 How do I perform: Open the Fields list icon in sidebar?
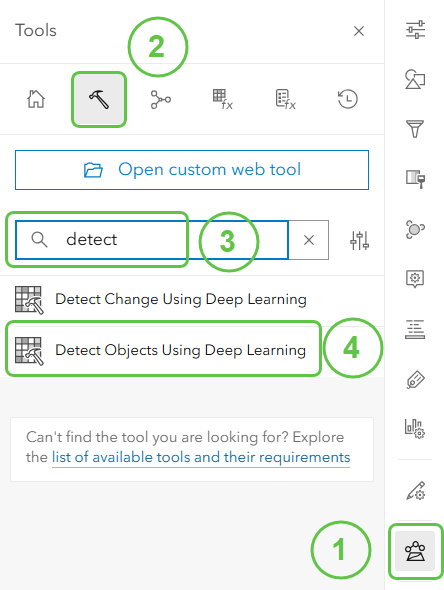click(415, 329)
